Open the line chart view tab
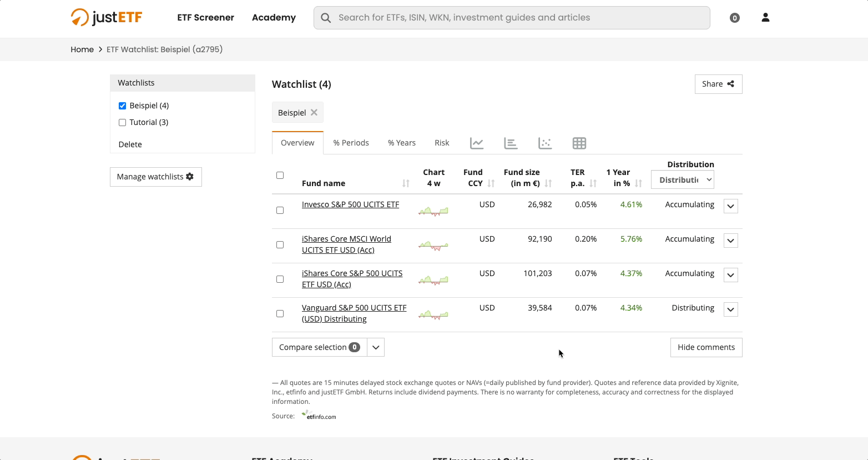The height and width of the screenshot is (460, 868). click(x=476, y=143)
